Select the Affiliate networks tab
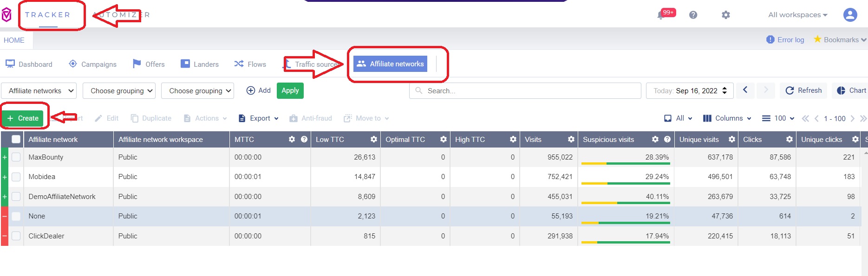Viewport: 868px width, 276px height. [390, 64]
